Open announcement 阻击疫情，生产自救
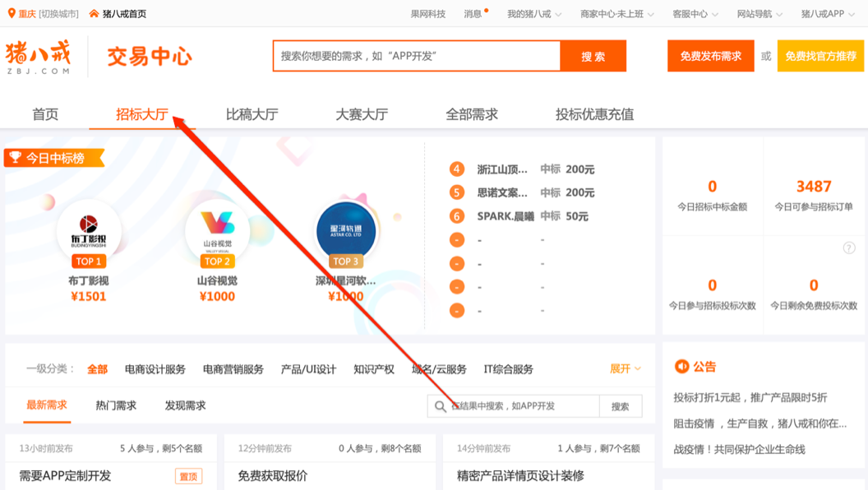 pyautogui.click(x=760, y=423)
